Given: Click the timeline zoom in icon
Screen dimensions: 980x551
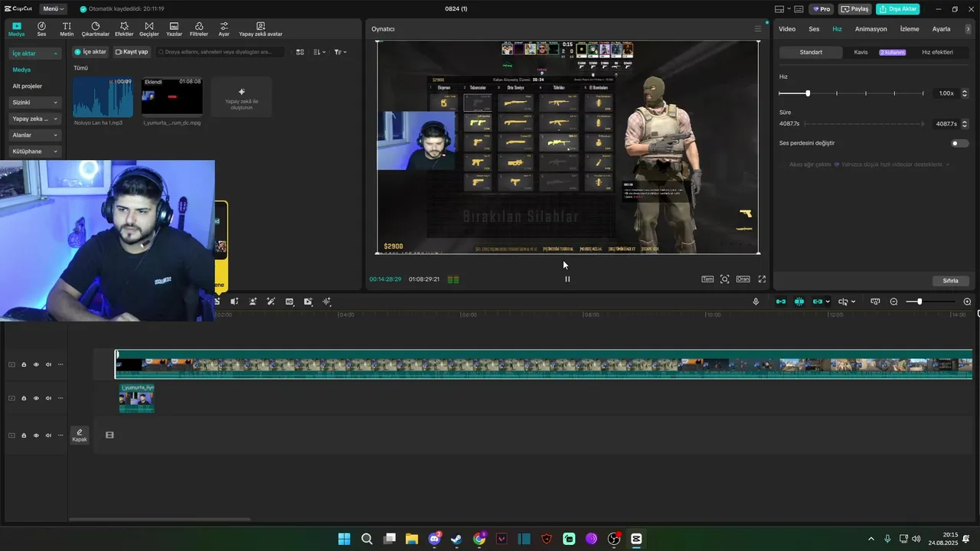Looking at the screenshot, I should coord(967,302).
